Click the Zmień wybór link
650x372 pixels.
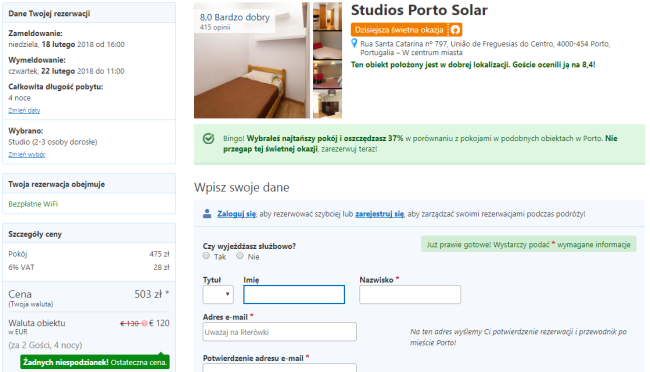click(27, 154)
